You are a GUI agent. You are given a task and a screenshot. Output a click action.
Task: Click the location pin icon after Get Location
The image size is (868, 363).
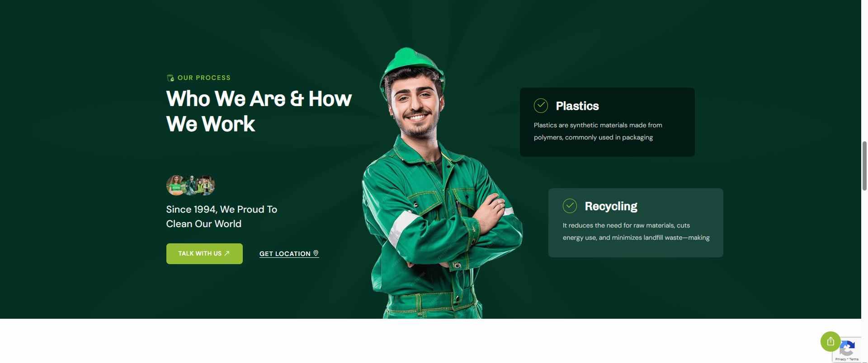[x=316, y=253]
